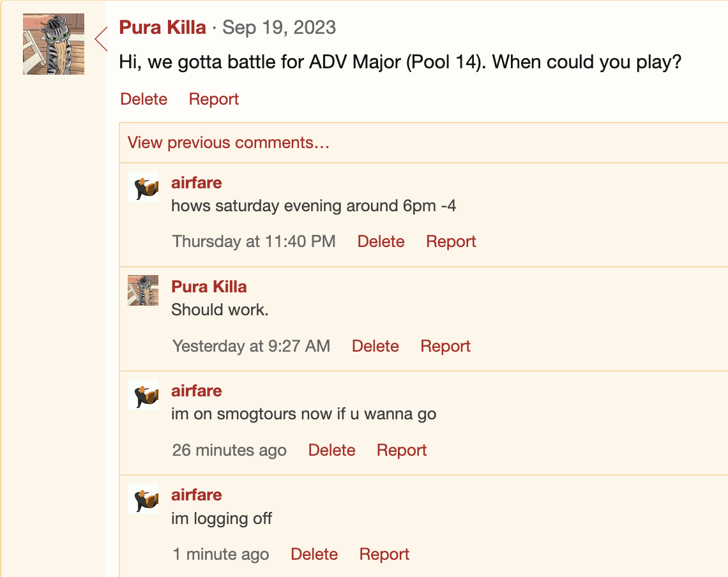Delete the 'hows saturday evening' comment
The image size is (728, 577).
coord(381,241)
